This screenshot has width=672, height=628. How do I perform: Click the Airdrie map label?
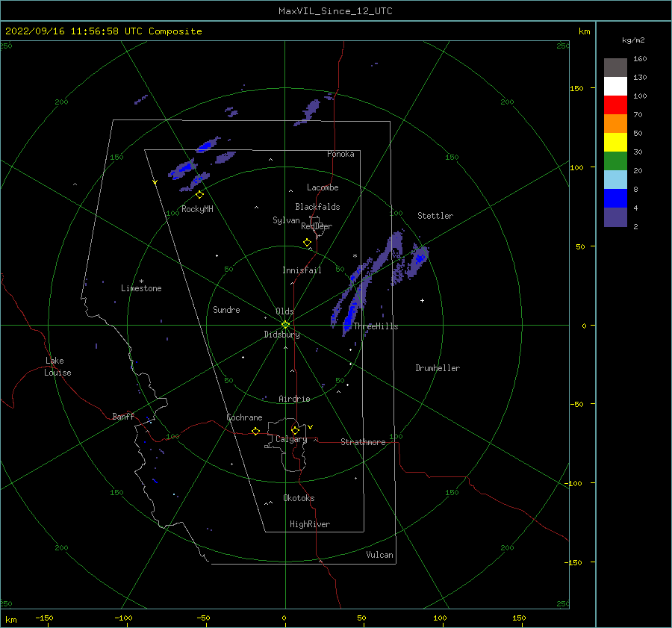(x=294, y=399)
